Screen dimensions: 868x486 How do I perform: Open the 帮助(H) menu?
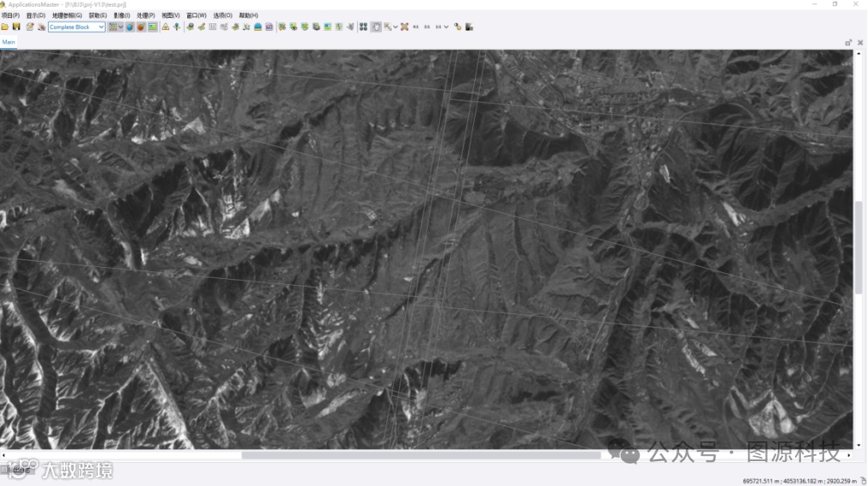coord(249,15)
